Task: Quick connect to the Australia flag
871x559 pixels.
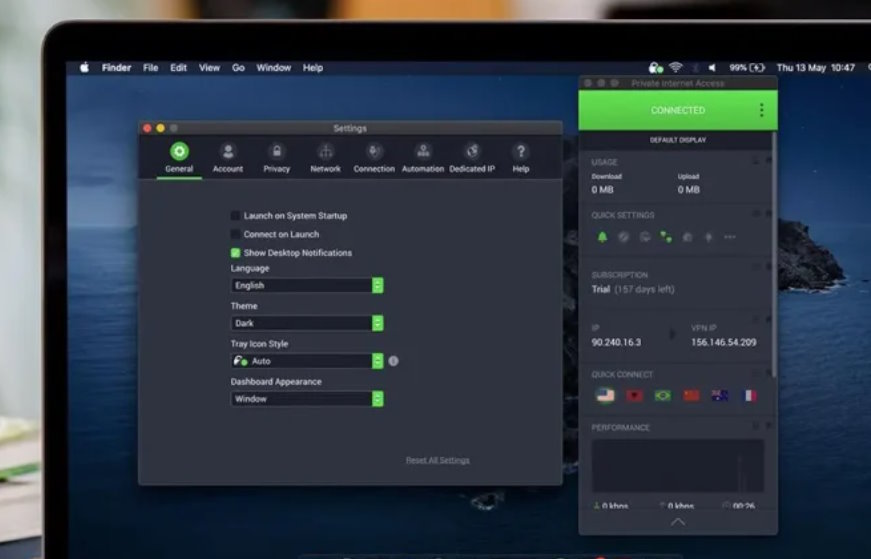Action: [720, 396]
